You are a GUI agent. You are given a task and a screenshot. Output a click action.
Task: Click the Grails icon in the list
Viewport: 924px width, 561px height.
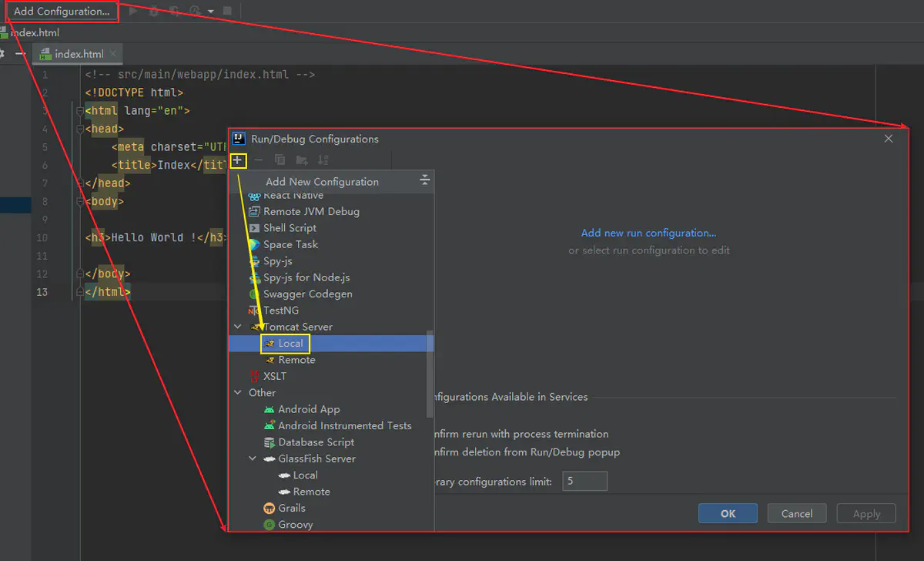click(269, 508)
